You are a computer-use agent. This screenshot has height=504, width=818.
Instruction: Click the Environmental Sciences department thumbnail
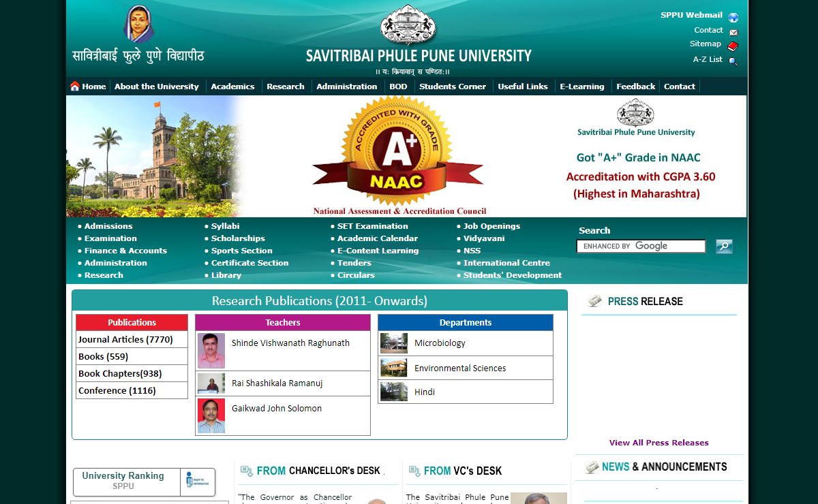point(394,368)
